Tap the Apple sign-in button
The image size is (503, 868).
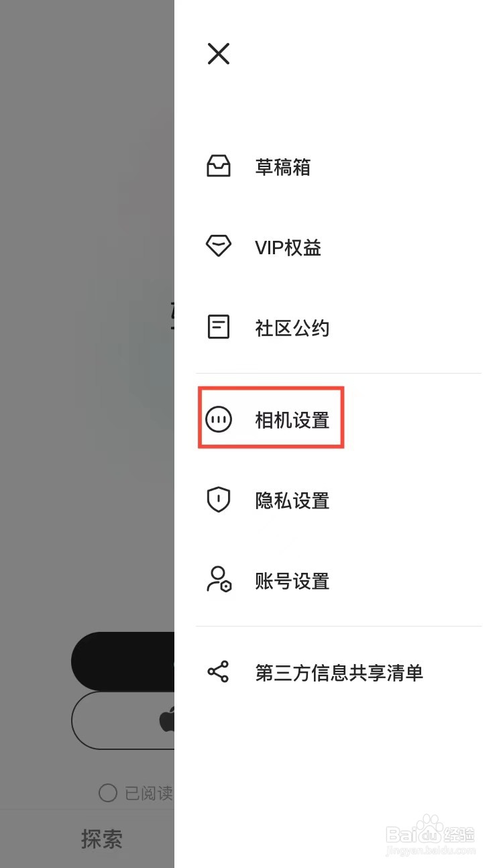coord(123,720)
